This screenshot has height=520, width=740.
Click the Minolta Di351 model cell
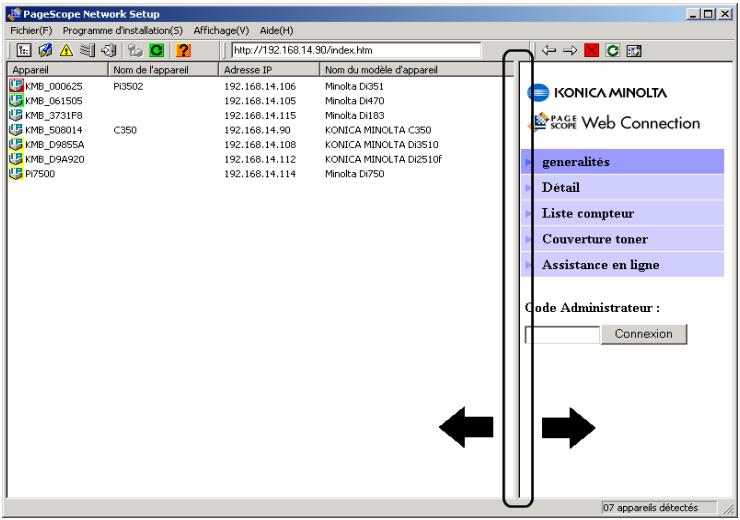[x=354, y=86]
